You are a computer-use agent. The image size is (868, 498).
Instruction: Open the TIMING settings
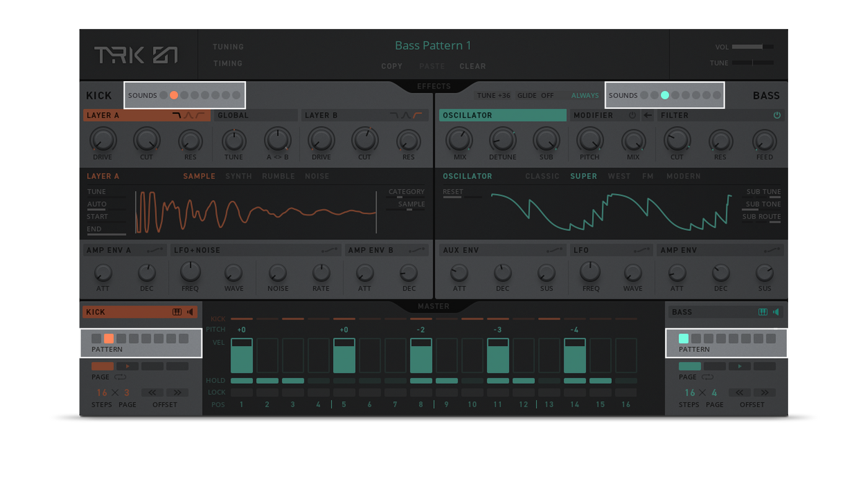pyautogui.click(x=228, y=63)
